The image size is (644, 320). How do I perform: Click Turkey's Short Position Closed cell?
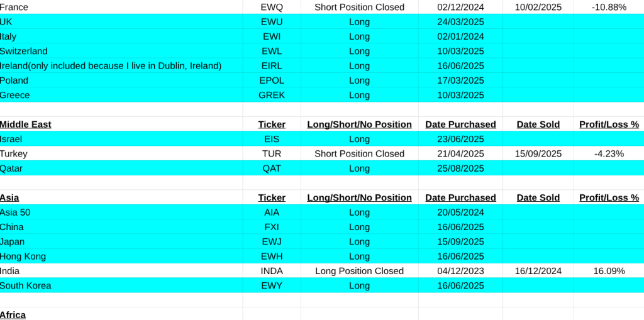click(359, 153)
